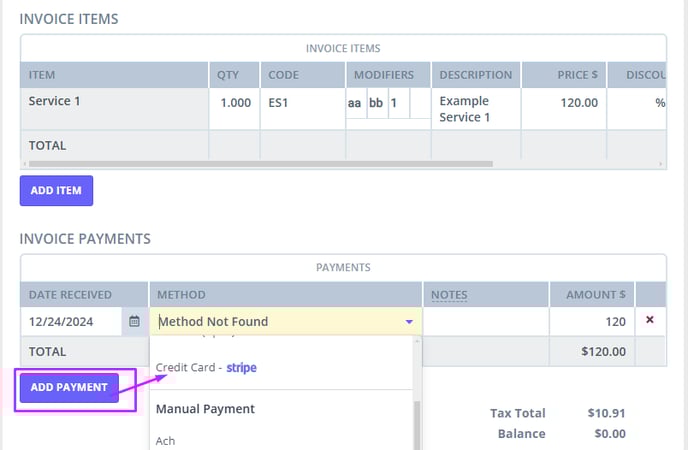
Task: Click the ADD PAYMENT button
Action: point(69,387)
